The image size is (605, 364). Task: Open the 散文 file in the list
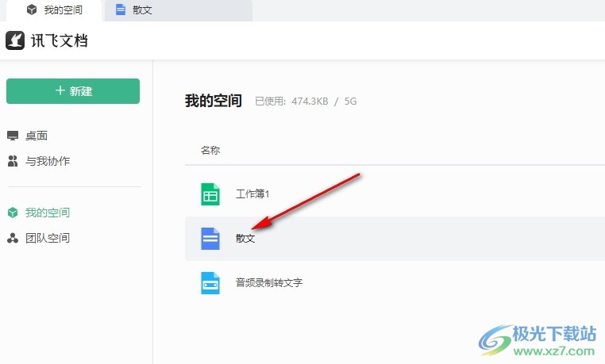[x=245, y=239]
